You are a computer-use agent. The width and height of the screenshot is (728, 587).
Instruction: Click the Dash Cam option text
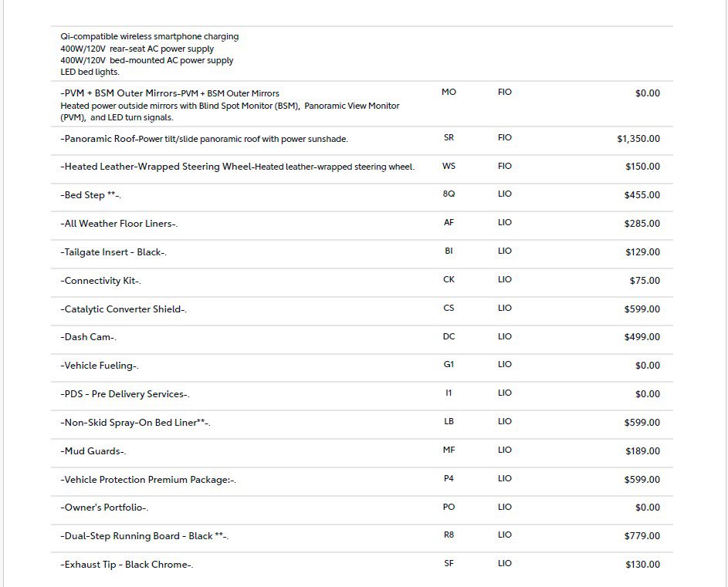click(89, 337)
